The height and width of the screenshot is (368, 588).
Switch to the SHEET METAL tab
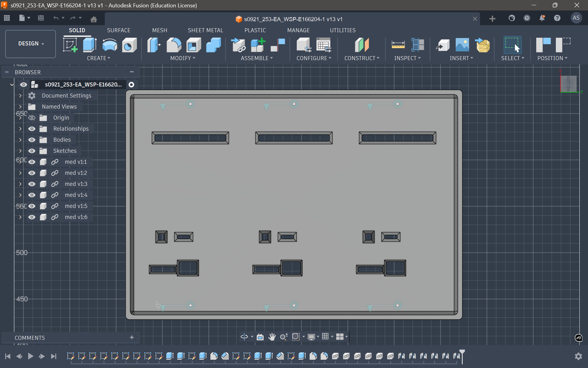(205, 30)
